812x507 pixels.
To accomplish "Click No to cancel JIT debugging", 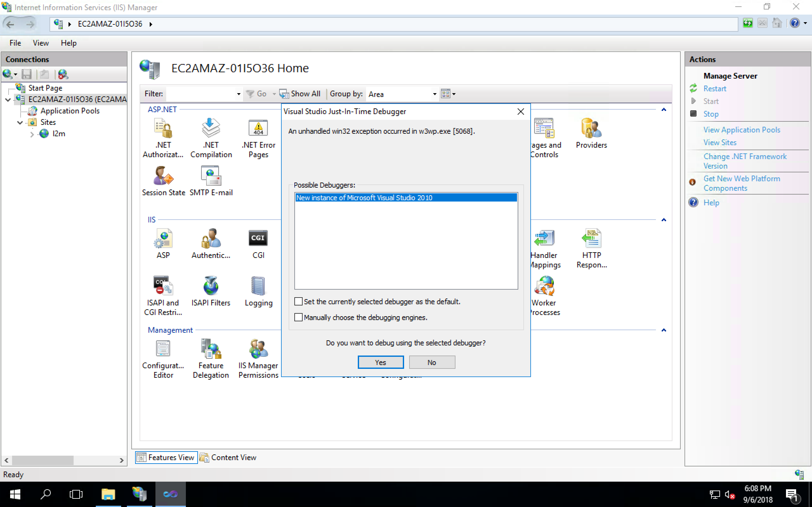I will click(x=431, y=362).
